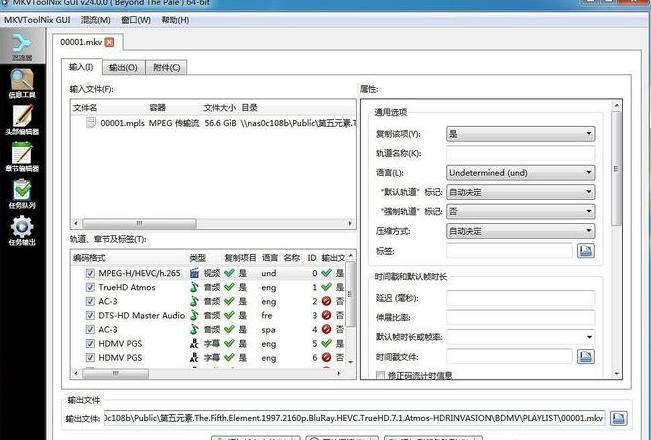Switch to the output (O) tab
Screen dimensions: 651x440
point(123,68)
